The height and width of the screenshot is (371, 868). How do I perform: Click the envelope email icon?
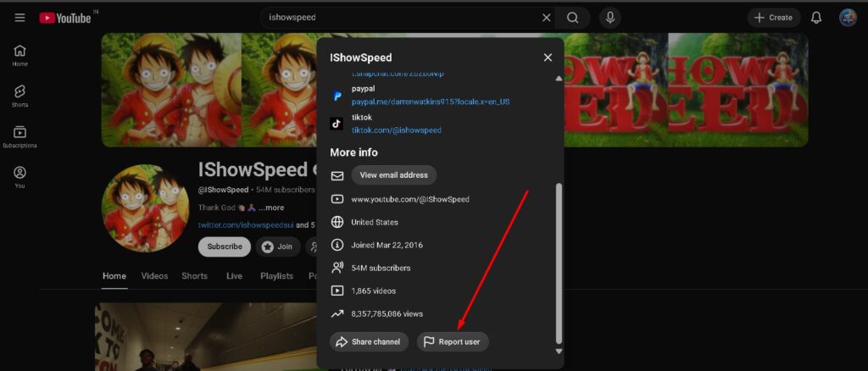tap(337, 176)
